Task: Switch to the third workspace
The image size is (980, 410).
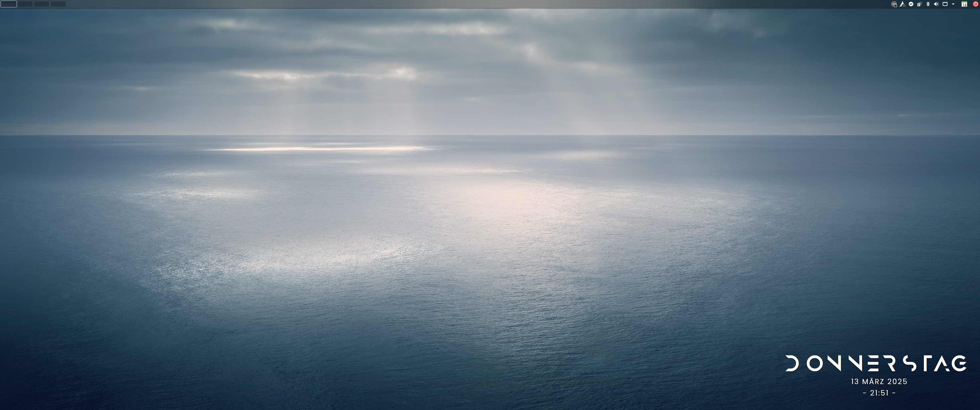Action: click(x=42, y=4)
